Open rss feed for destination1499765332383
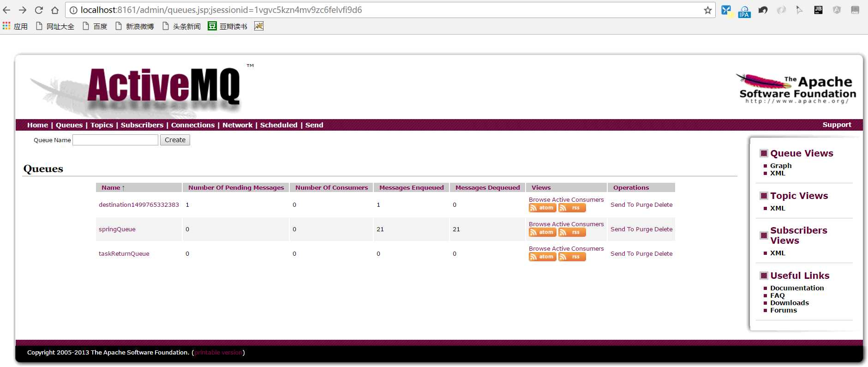 coord(572,208)
